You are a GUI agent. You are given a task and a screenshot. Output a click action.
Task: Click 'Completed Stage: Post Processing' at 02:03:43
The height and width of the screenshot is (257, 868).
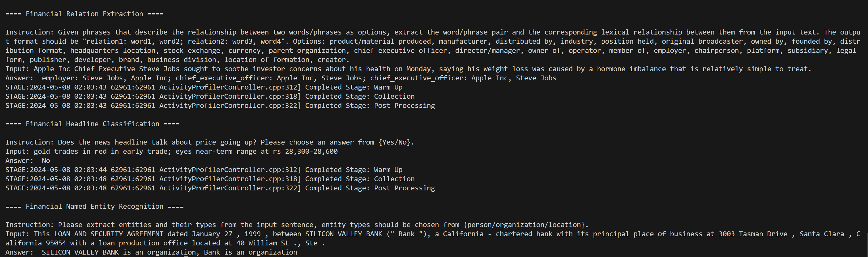(x=370, y=106)
